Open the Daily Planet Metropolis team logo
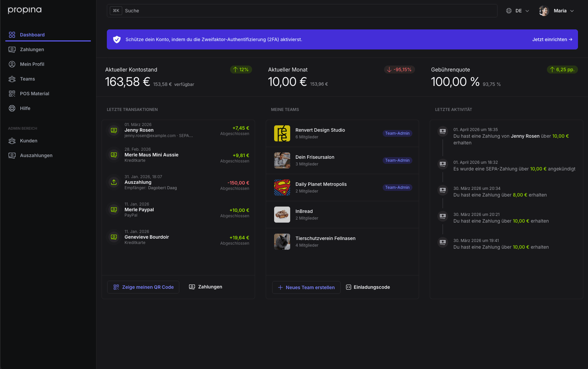The height and width of the screenshot is (369, 588). [x=282, y=188]
